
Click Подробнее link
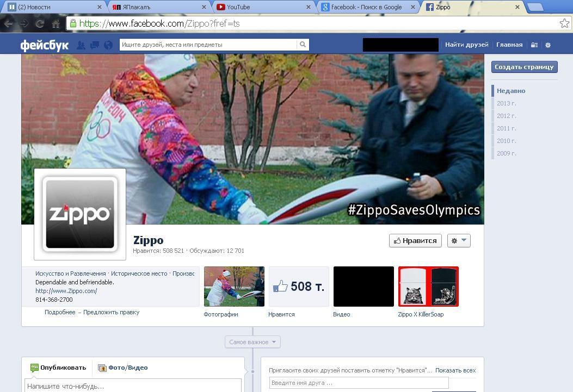pyautogui.click(x=60, y=312)
